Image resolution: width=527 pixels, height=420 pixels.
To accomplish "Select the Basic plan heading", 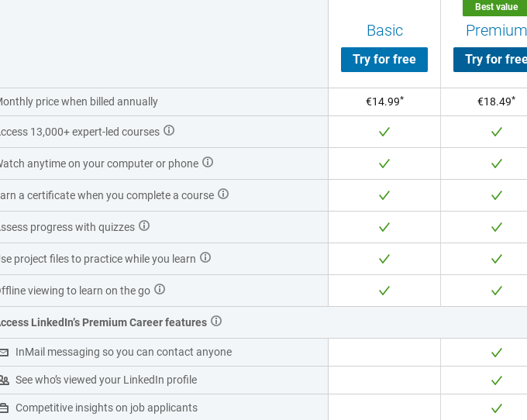I will [384, 30].
